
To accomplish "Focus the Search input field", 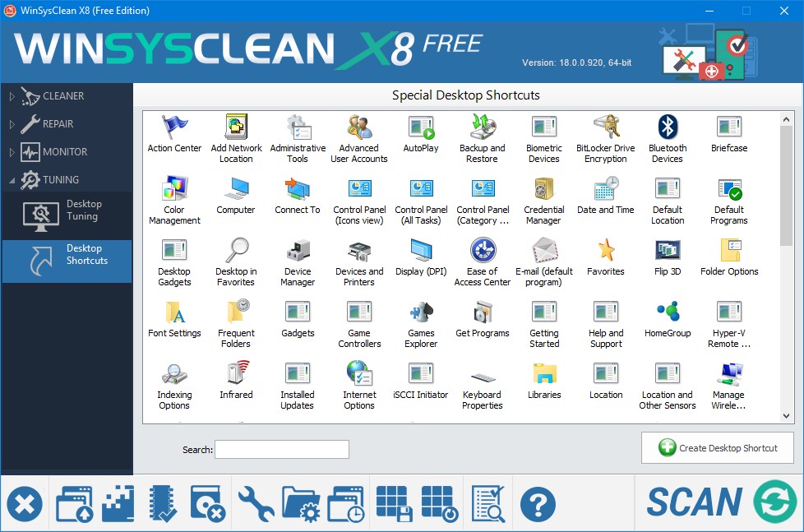I will [x=282, y=450].
